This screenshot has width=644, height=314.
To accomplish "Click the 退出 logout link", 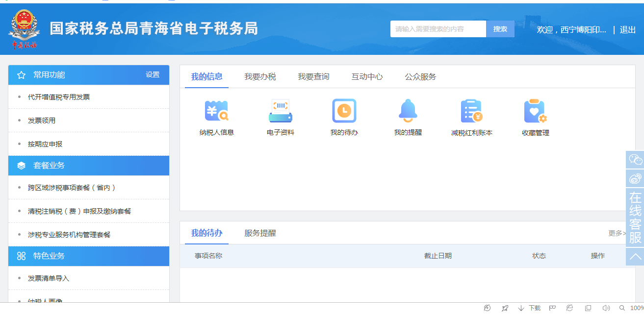I will pyautogui.click(x=627, y=30).
